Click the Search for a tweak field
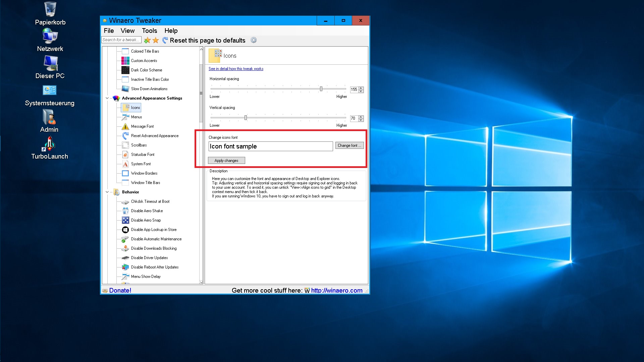This screenshot has width=644, height=362. tap(121, 40)
